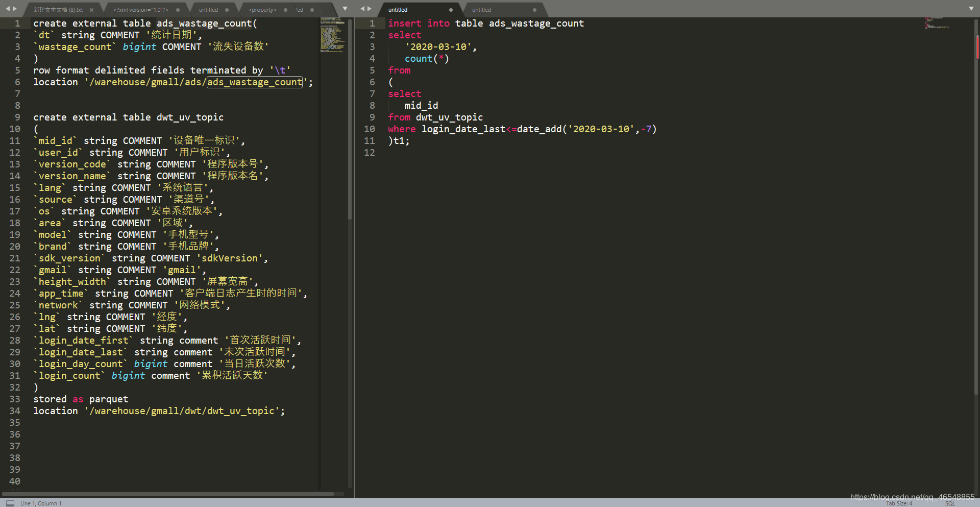Click the right pane minimap
Viewport: 980px width, 507px height.
coord(937,23)
